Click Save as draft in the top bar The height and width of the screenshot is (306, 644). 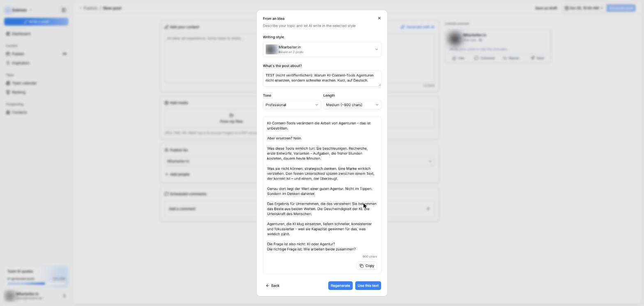(x=546, y=8)
